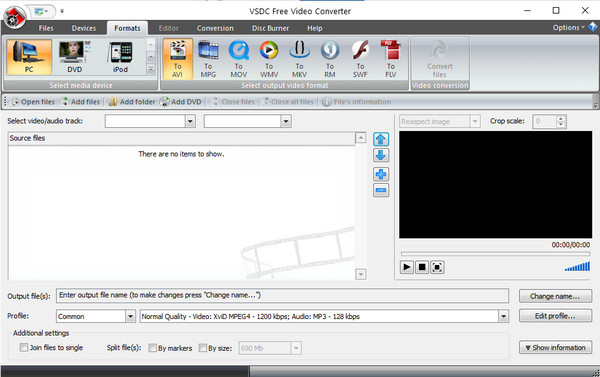
Task: Pick the To MKV format icon
Action: (299, 59)
